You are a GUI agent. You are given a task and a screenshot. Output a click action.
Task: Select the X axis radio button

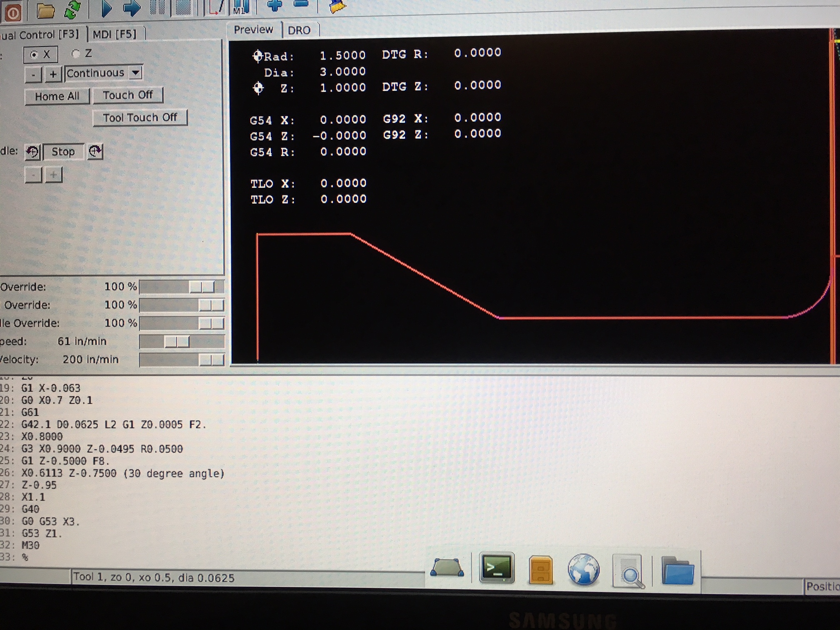point(40,55)
